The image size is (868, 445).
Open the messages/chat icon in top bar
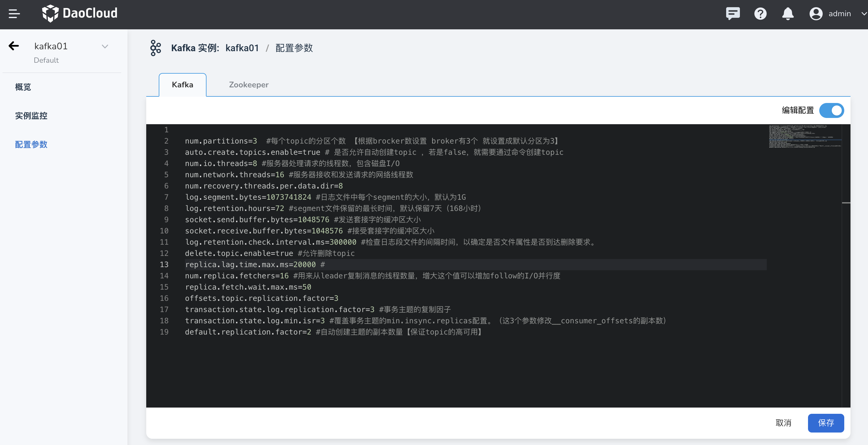[733, 13]
